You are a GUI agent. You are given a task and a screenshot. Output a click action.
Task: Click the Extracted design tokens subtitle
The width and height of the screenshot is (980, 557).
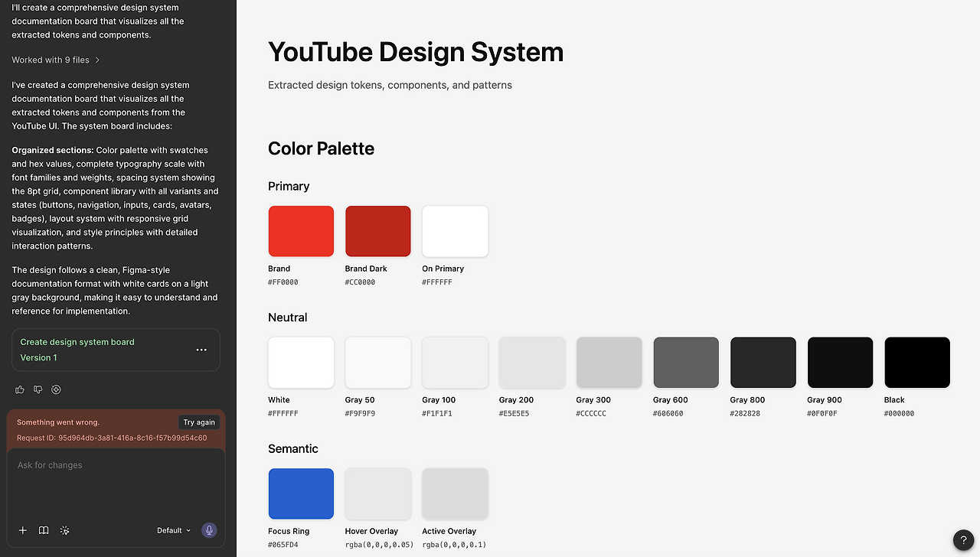(x=390, y=85)
